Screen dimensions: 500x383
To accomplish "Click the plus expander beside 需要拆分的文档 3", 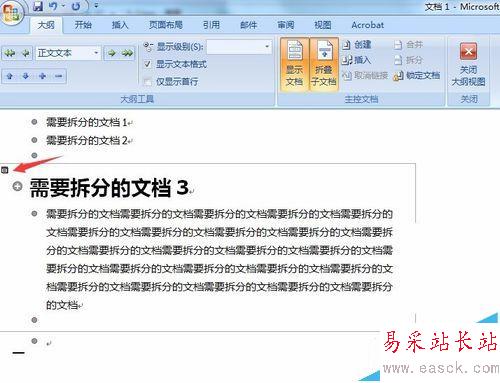I will 17,186.
